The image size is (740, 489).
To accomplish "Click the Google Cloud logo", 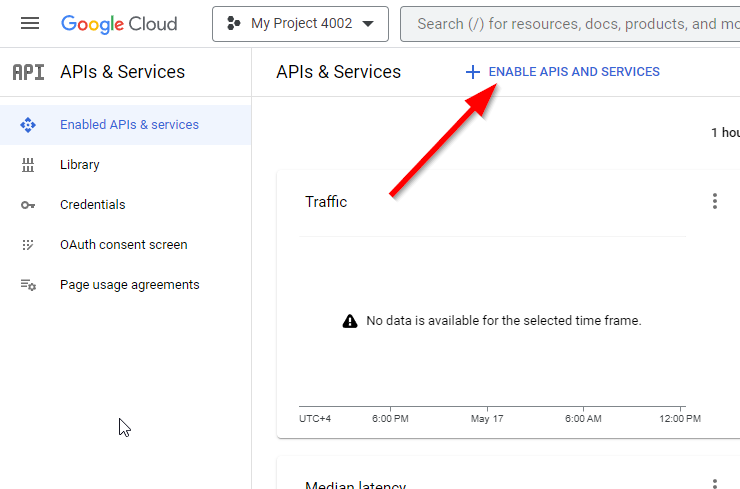I will pyautogui.click(x=119, y=23).
